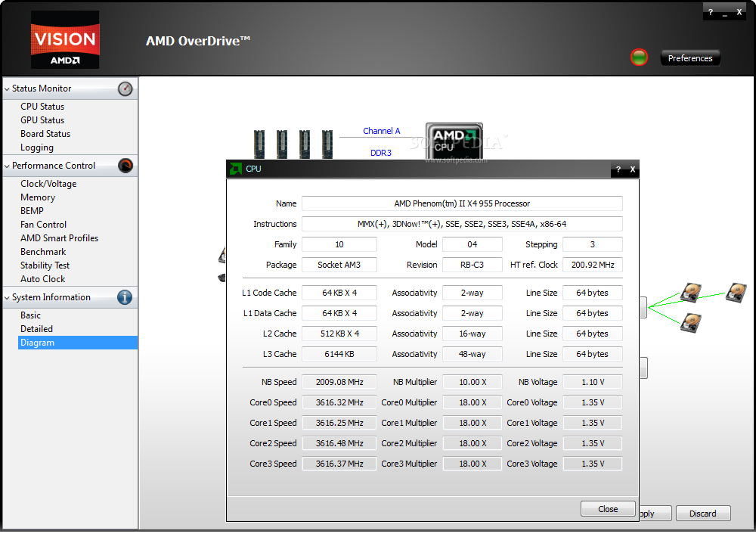Collapse the Performance Control section
The image size is (756, 537).
click(7, 166)
